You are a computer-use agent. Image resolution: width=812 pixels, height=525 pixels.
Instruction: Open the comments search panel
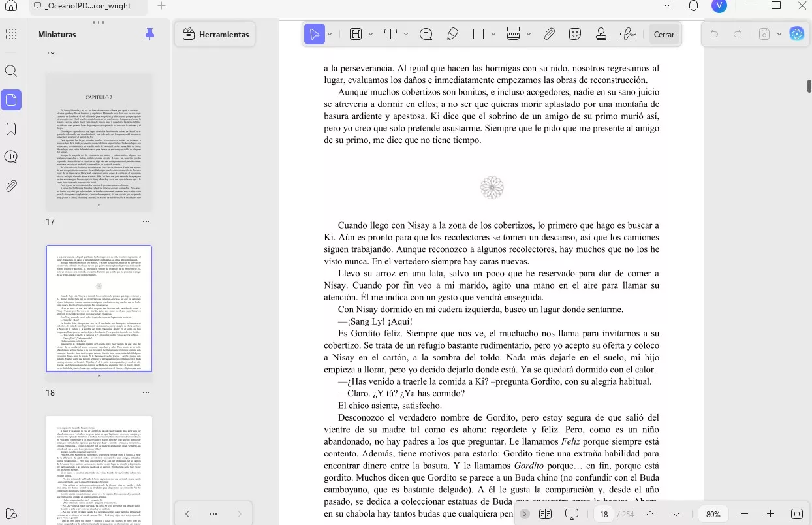coord(11,157)
